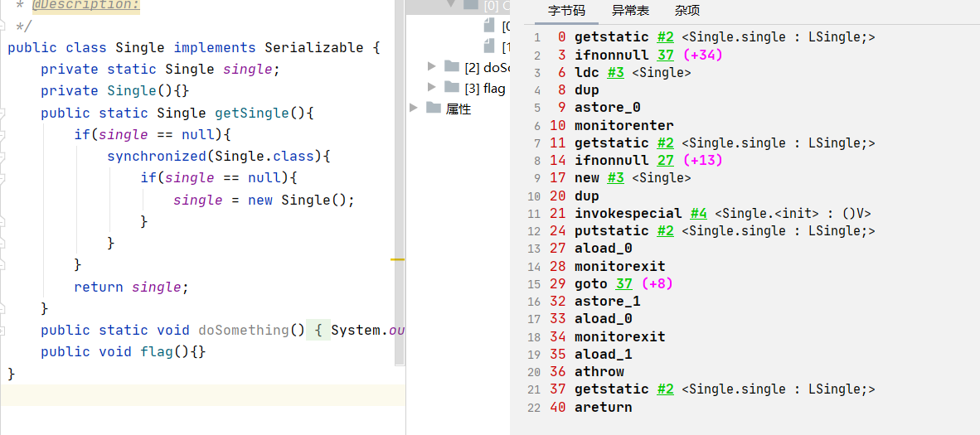Jump to 27 from ifnonnull at offset 14
Viewport: 980px width, 435px height.
(x=665, y=160)
